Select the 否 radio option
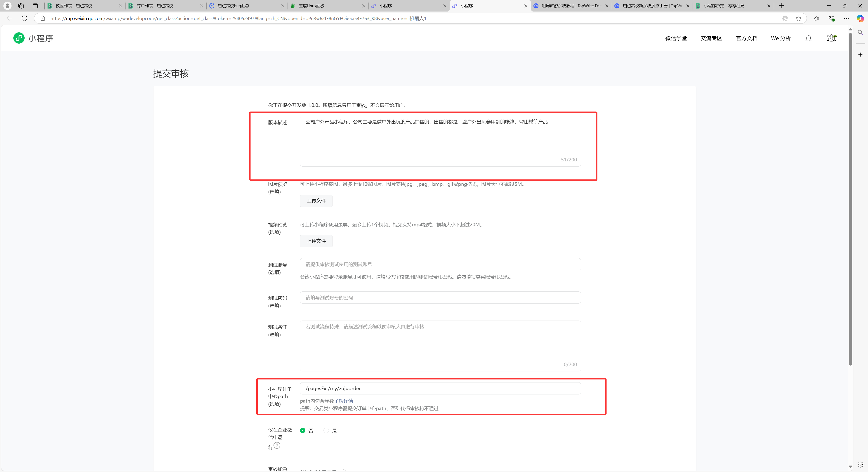Viewport: 868px width, 472px height. 303,430
